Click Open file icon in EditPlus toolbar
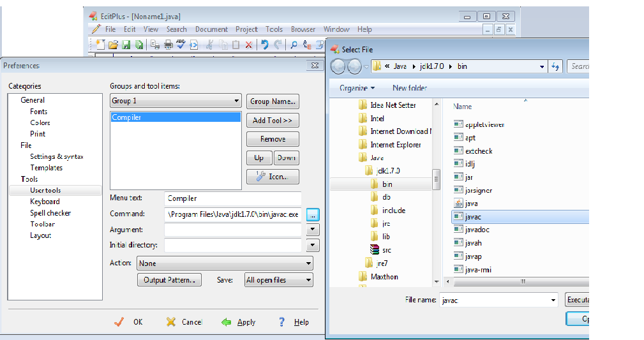The height and width of the screenshot is (340, 644). [114, 45]
